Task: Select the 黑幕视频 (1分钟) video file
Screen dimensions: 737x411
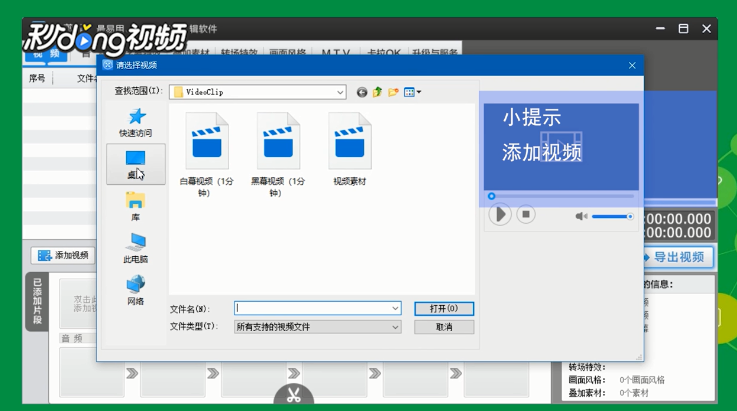Action: (x=278, y=154)
